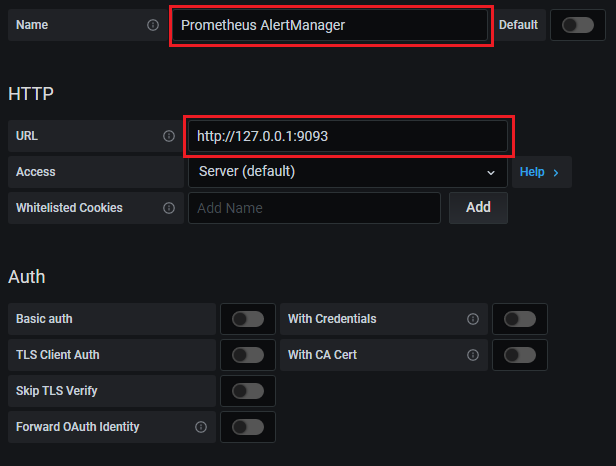Click the TLS Client Auth label

[x=57, y=355]
